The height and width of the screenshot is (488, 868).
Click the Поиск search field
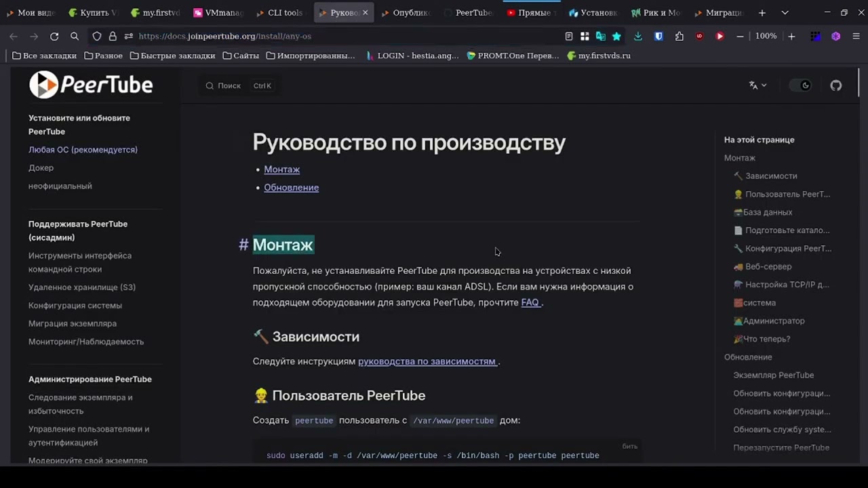coord(239,85)
